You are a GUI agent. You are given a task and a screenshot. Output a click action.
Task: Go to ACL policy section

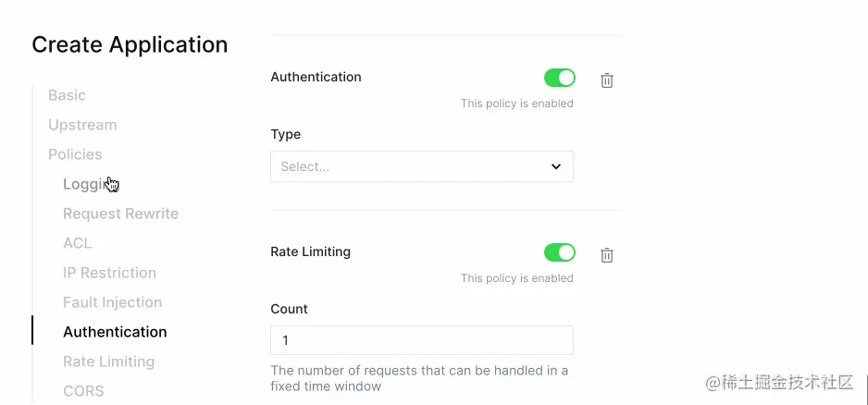pyautogui.click(x=78, y=243)
